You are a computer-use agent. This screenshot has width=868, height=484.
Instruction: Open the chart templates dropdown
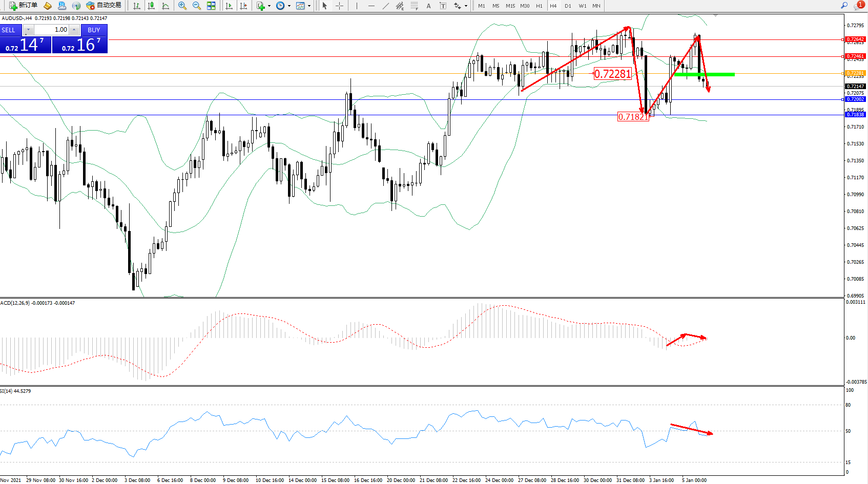[x=303, y=6]
